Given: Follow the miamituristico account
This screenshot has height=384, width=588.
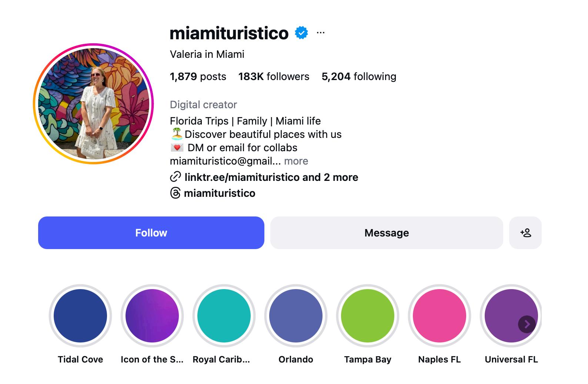Looking at the screenshot, I should pyautogui.click(x=151, y=233).
